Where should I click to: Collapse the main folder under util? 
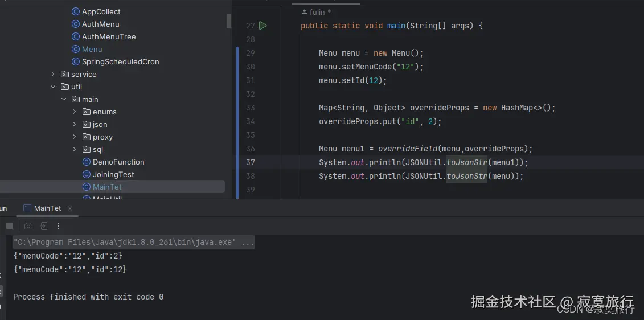(64, 99)
